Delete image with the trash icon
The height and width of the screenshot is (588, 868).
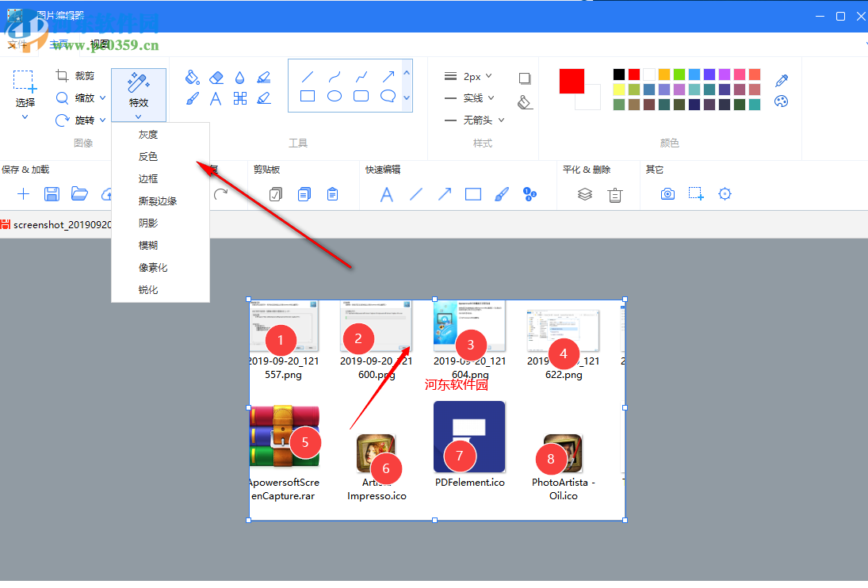[615, 195]
